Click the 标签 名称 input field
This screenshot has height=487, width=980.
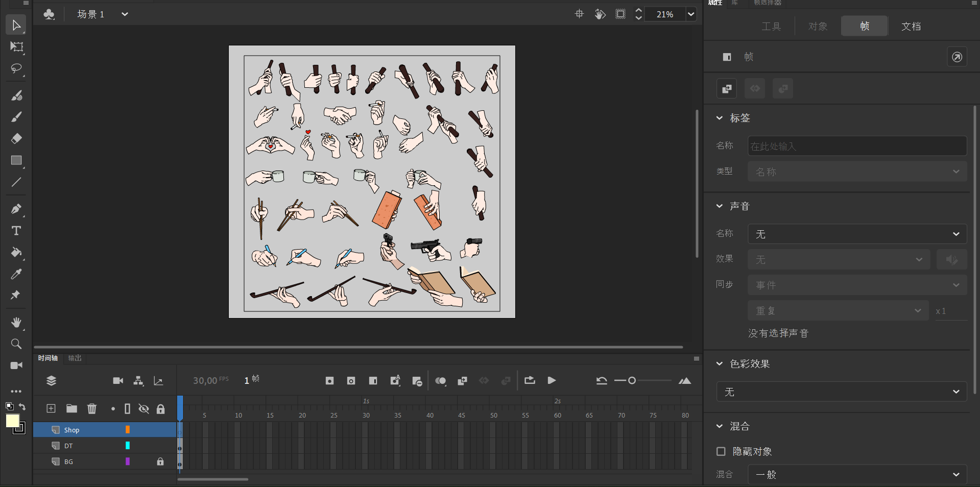coord(857,146)
